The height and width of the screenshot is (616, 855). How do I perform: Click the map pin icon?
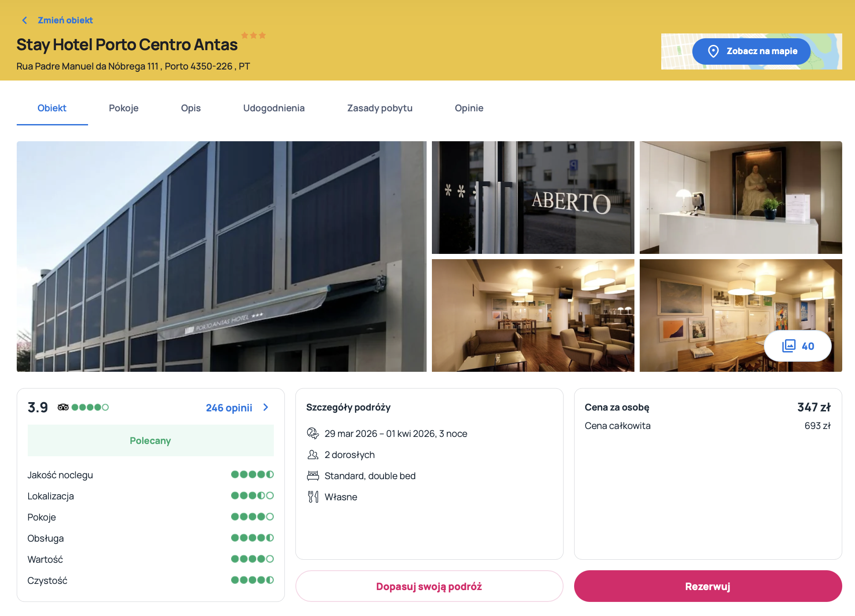[713, 51]
